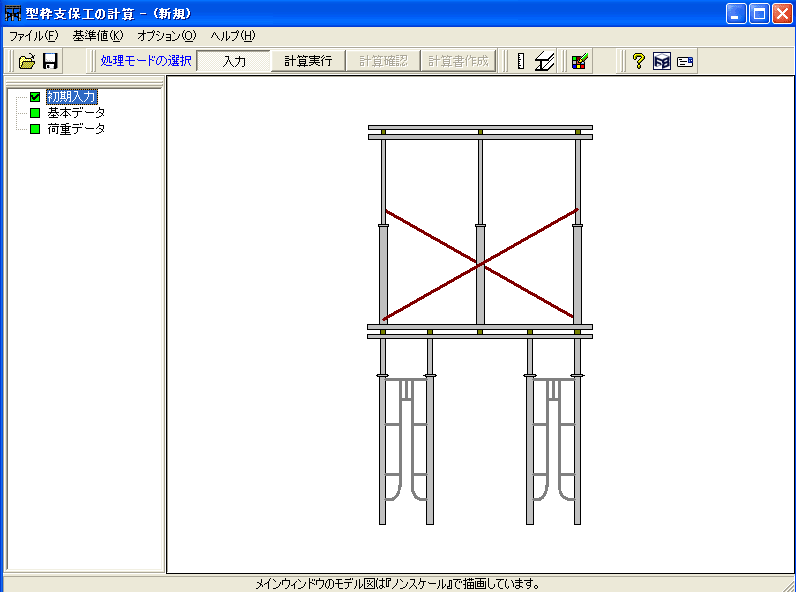Click the card contact info icon
This screenshot has height=592, width=796.
tap(685, 62)
